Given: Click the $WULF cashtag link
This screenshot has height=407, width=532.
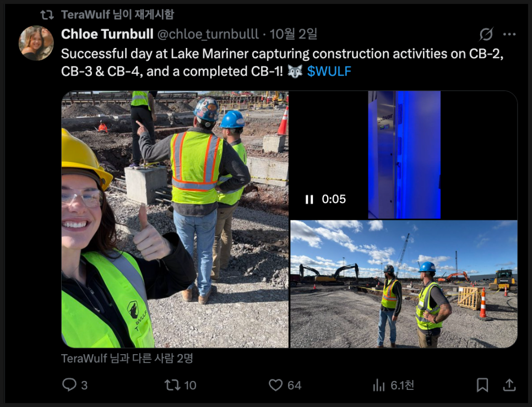Looking at the screenshot, I should (329, 71).
